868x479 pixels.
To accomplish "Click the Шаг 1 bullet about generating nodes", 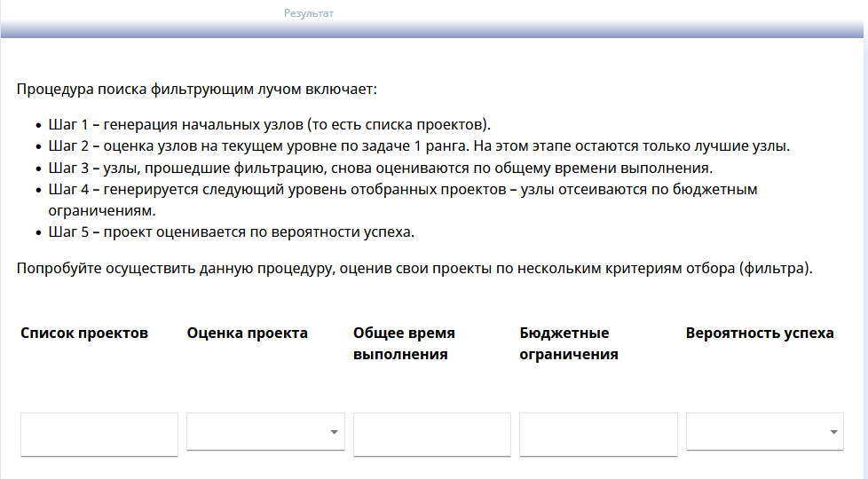I will point(270,124).
